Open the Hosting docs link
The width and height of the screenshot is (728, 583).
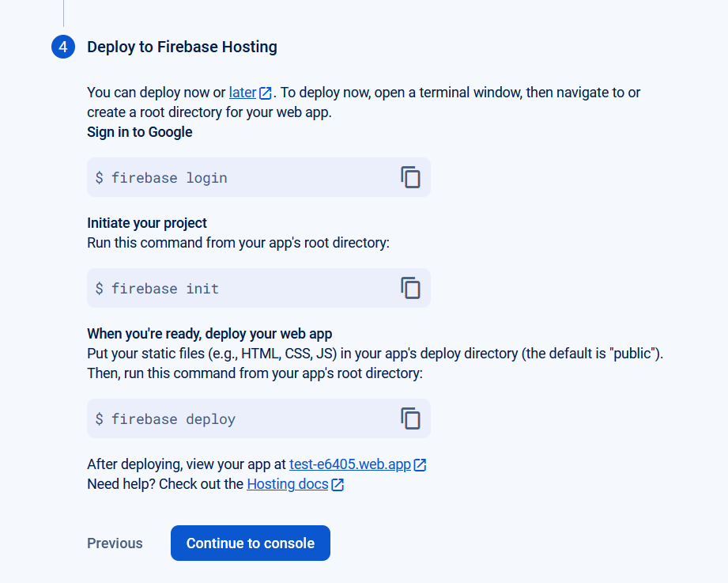pyautogui.click(x=287, y=483)
